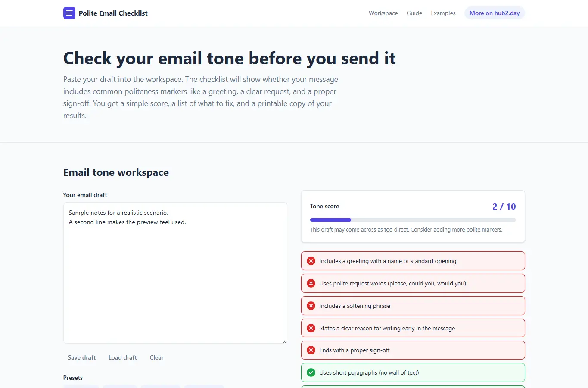The width and height of the screenshot is (588, 388).
Task: Click 'Uses polite request words' checklist row
Action: click(413, 283)
